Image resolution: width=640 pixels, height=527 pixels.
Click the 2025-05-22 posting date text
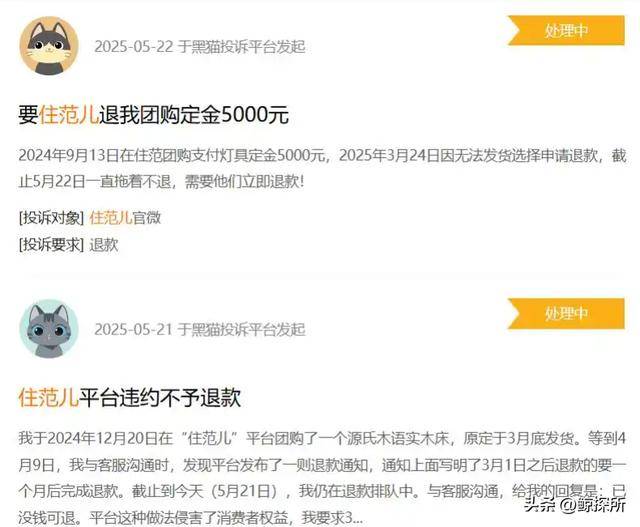click(x=134, y=47)
